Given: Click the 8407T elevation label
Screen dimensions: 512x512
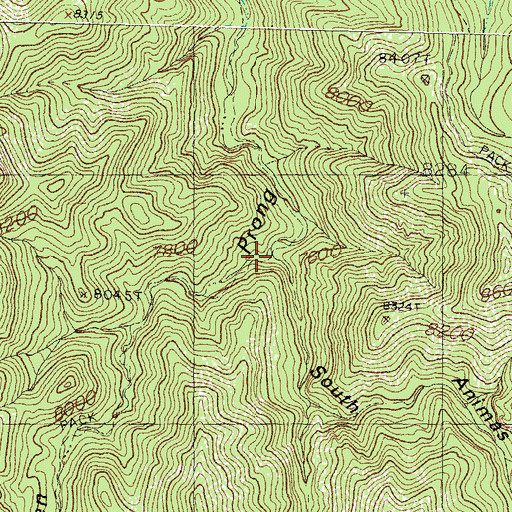Looking at the screenshot, I should coord(404,59).
